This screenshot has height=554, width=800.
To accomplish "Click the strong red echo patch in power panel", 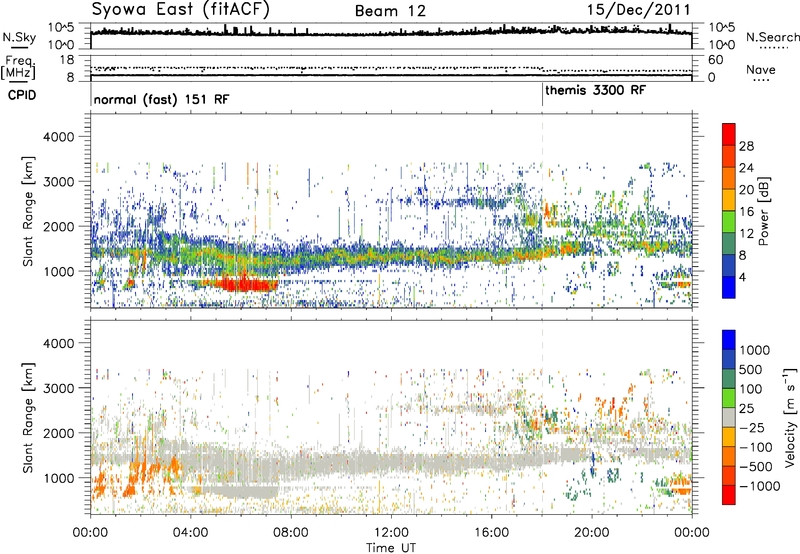I will tap(249, 284).
